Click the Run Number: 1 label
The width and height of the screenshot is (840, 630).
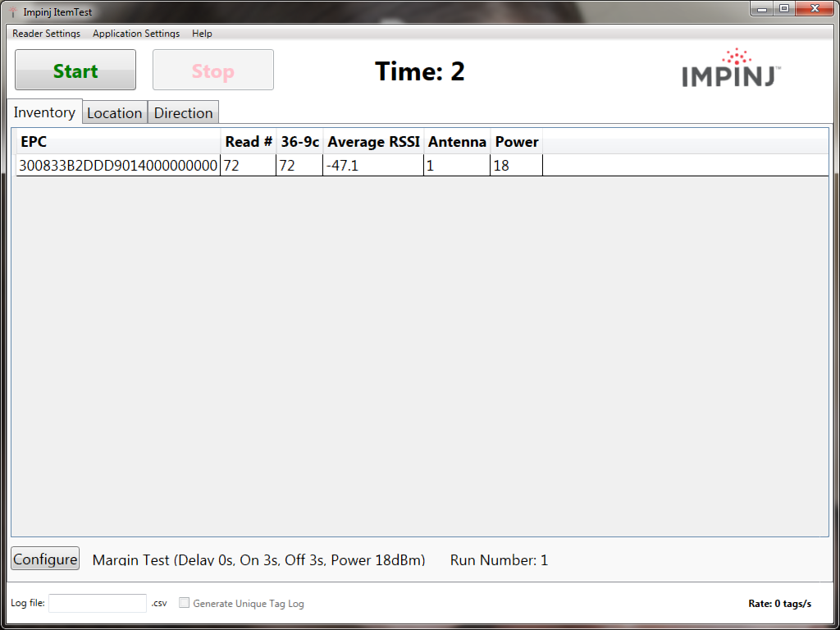pyautogui.click(x=499, y=560)
